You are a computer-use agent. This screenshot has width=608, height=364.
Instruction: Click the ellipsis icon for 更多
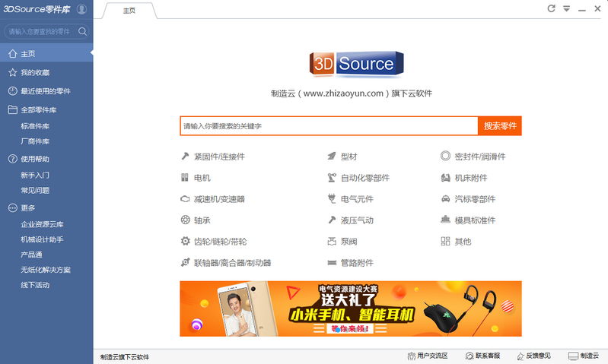13,208
